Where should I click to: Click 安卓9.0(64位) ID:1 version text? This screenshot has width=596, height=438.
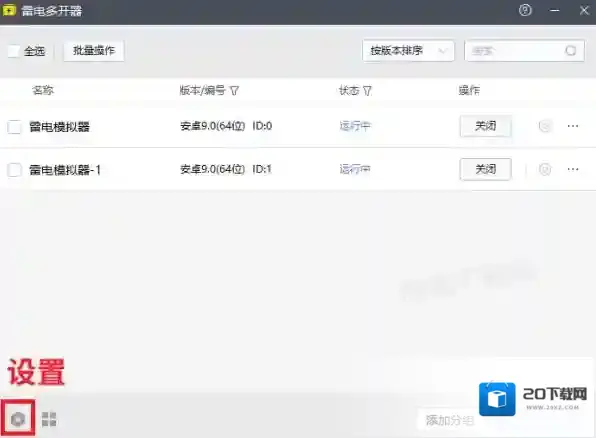click(226, 169)
